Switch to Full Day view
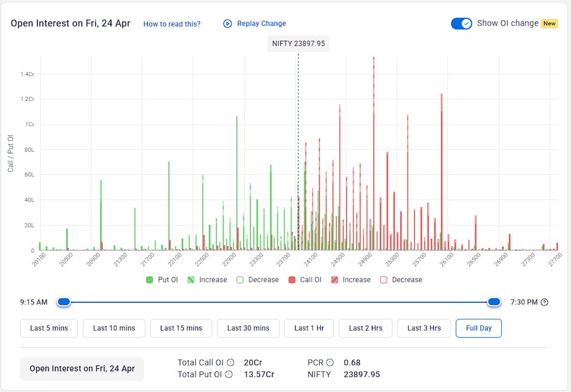The image size is (571, 392). pos(478,328)
